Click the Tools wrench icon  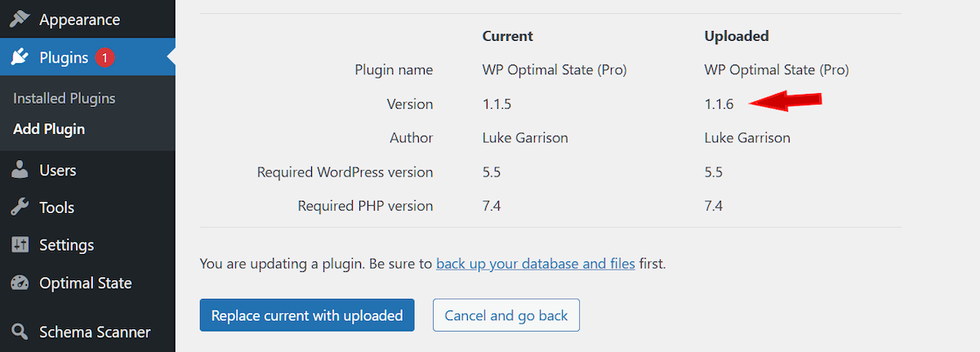click(x=20, y=207)
